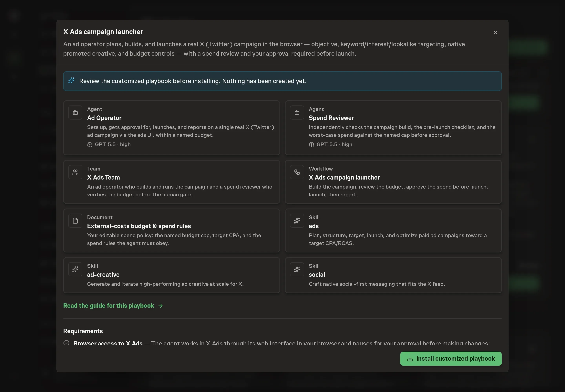Select the ads skill title

(x=313, y=226)
